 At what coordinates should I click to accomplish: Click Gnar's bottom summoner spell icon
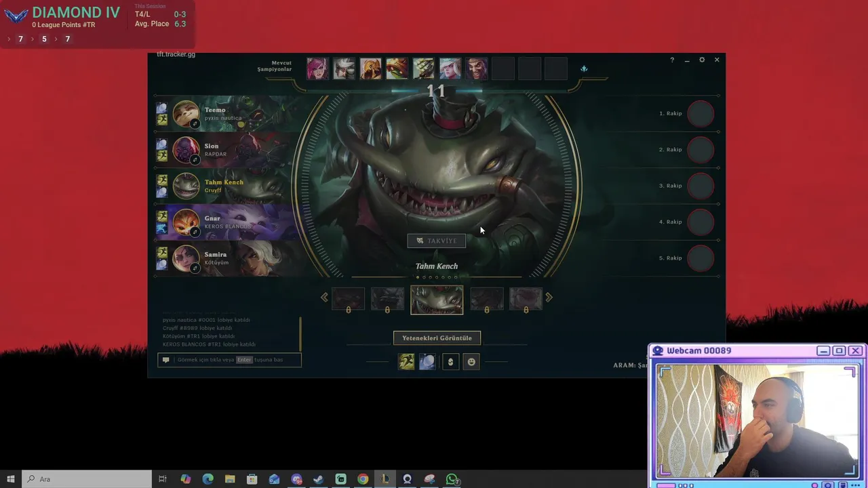pyautogui.click(x=162, y=228)
